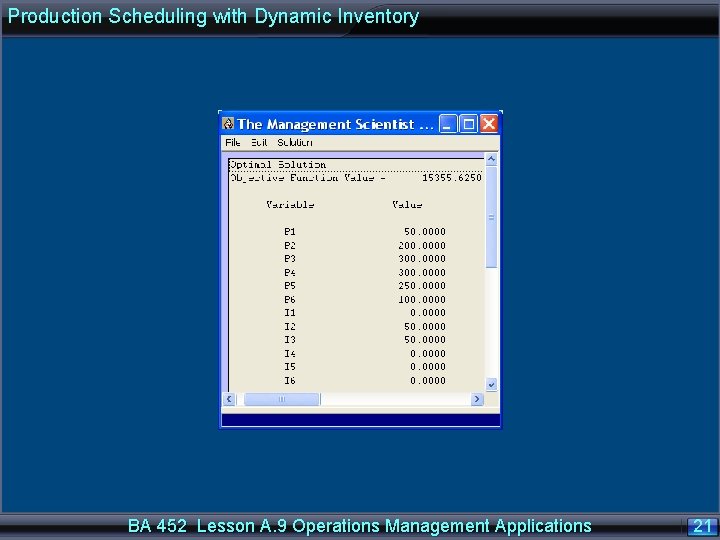Click the objective function value 15355.6250
Viewport: 720px width, 540px height.
tap(452, 177)
